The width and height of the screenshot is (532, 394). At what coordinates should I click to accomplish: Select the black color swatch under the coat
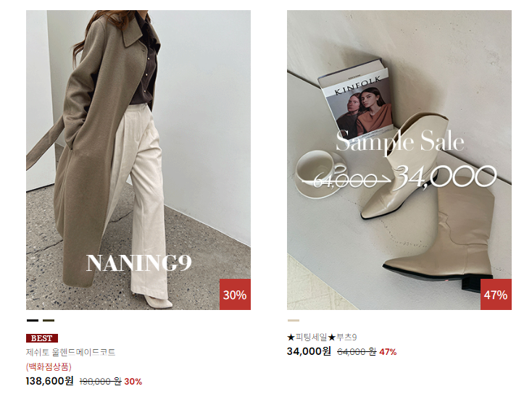pyautogui.click(x=33, y=320)
